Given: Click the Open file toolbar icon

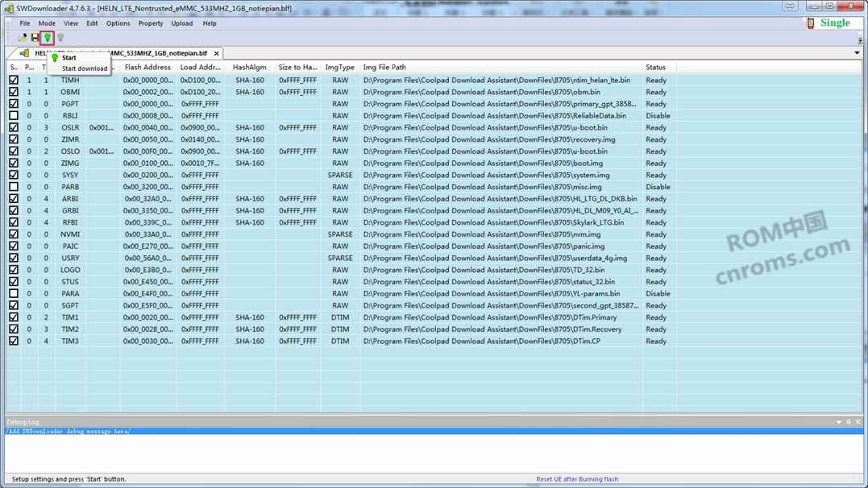Looking at the screenshot, I should point(23,37).
